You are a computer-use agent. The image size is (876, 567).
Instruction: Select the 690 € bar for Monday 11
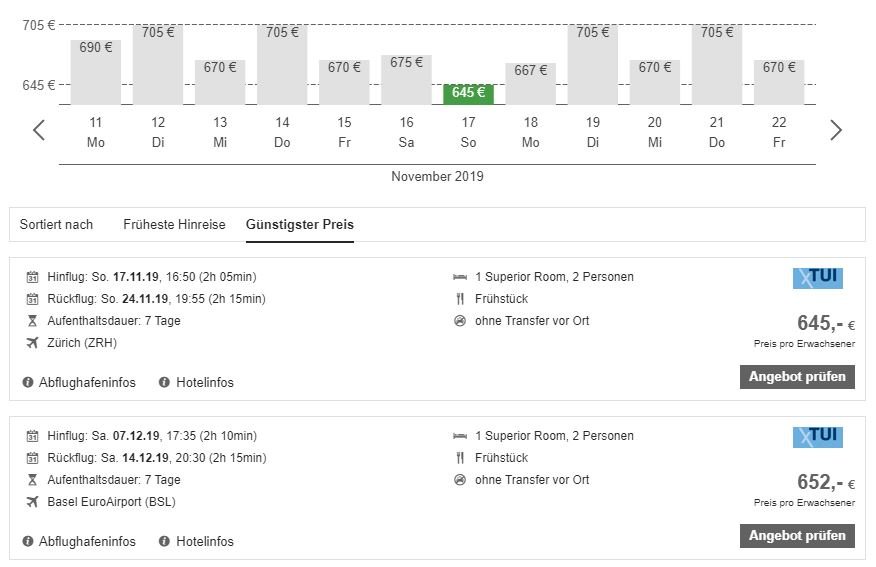[x=96, y=72]
